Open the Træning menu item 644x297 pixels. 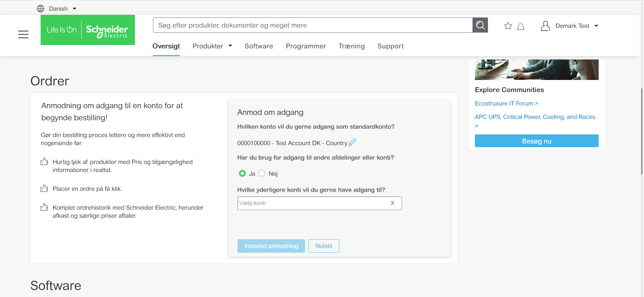click(351, 46)
